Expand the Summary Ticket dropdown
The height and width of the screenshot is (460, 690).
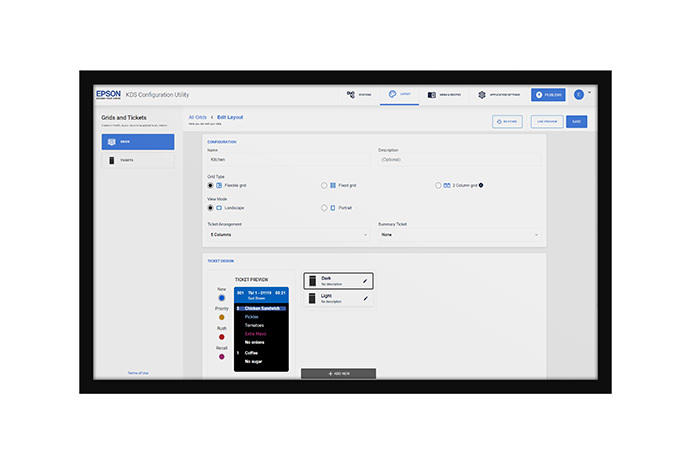459,234
